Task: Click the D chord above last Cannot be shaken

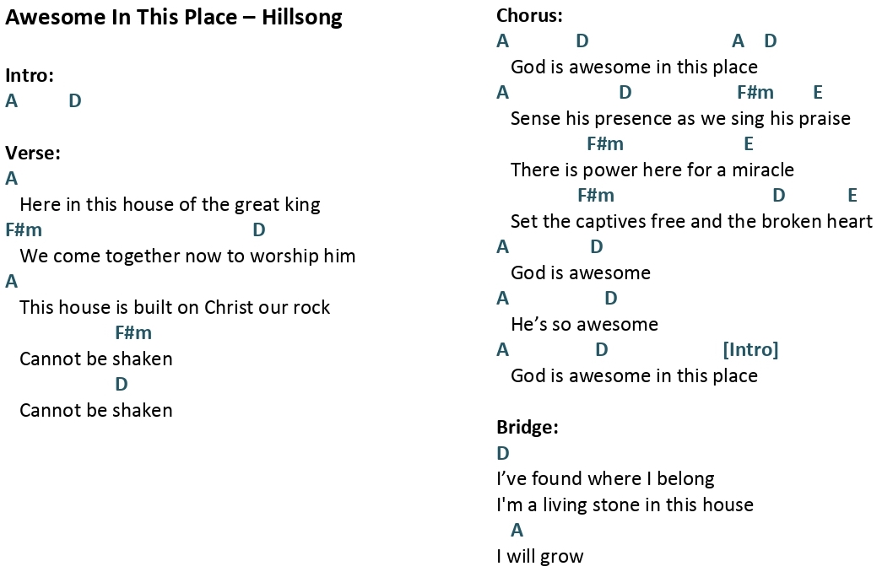Action: coord(122,384)
